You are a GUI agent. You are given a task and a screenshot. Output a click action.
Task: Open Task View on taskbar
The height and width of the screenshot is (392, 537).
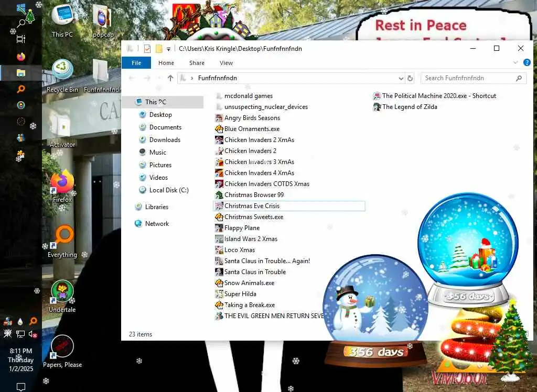tap(21, 39)
